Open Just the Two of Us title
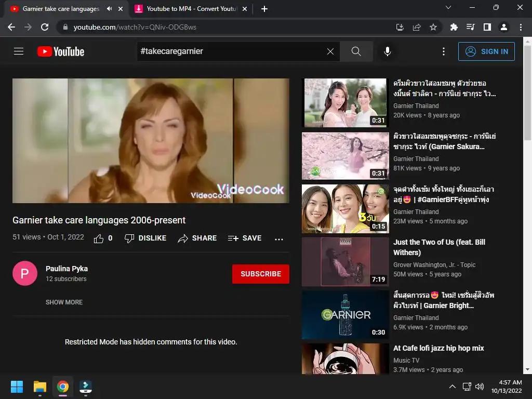 (439, 247)
